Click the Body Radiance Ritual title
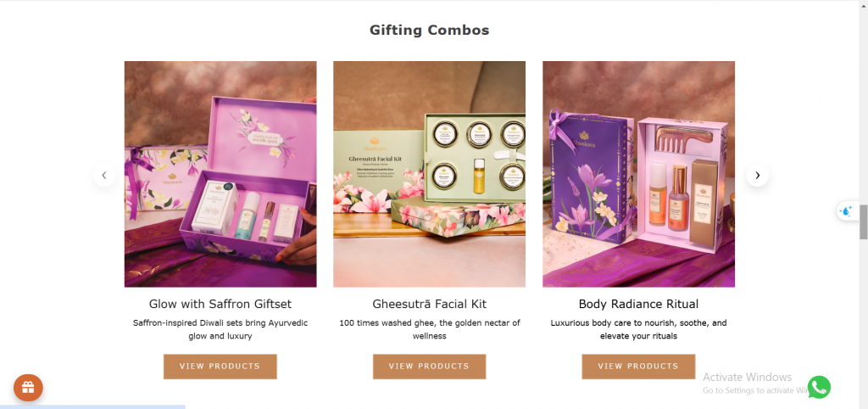 638,304
